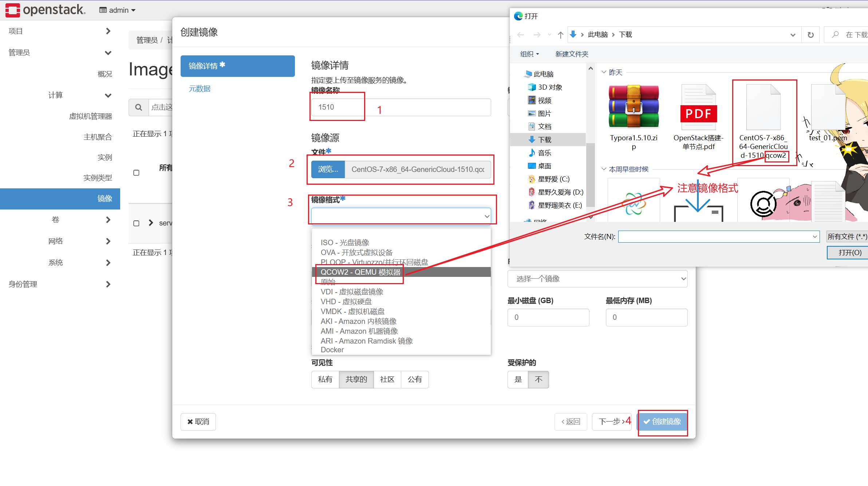Switch to the 元数据 tab
The image size is (868, 486).
tap(200, 89)
